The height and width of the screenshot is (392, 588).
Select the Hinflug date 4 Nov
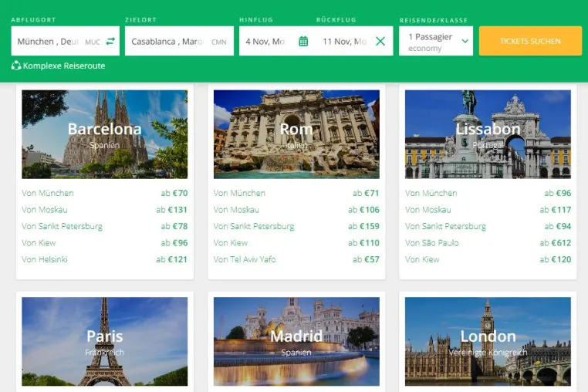click(265, 41)
